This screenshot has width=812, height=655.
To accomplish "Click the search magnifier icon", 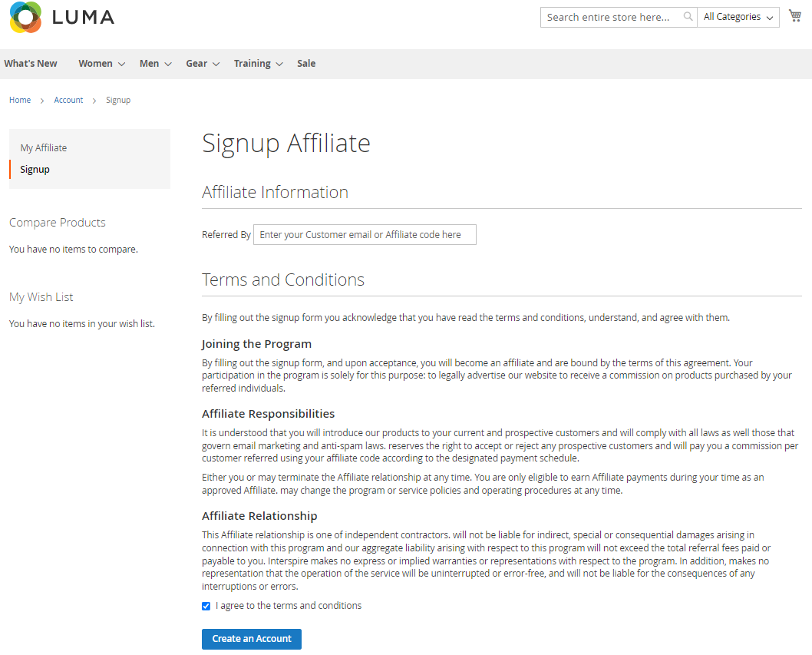I will tap(688, 17).
